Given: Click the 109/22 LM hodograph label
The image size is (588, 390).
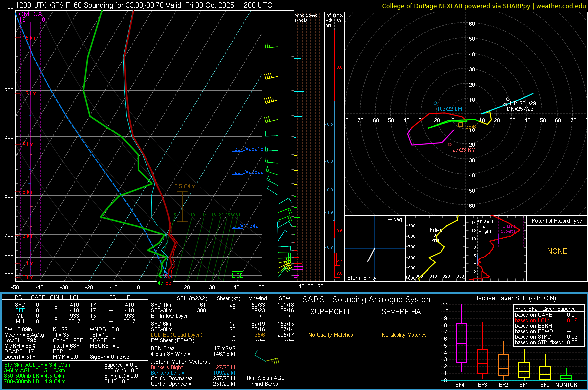Looking at the screenshot, I should [449, 109].
